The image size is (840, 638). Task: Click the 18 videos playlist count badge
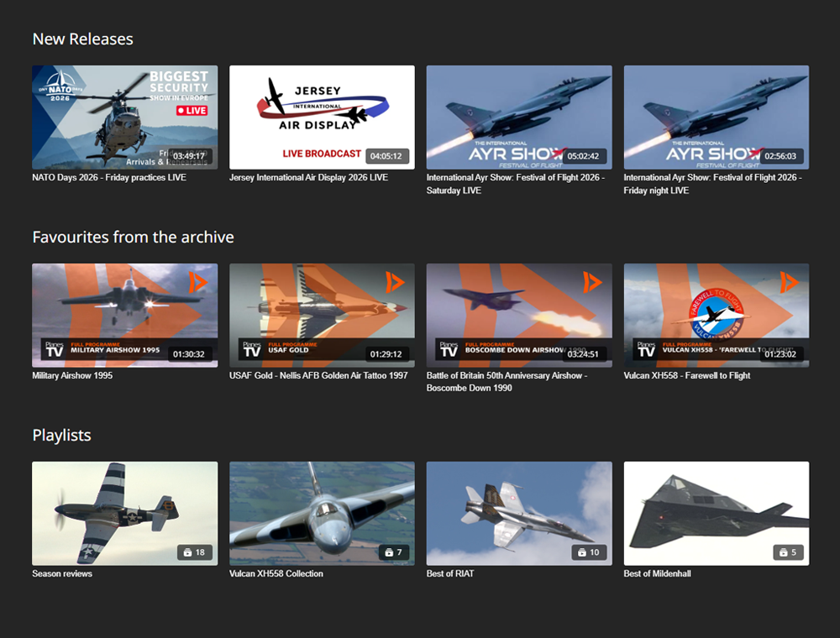(195, 552)
